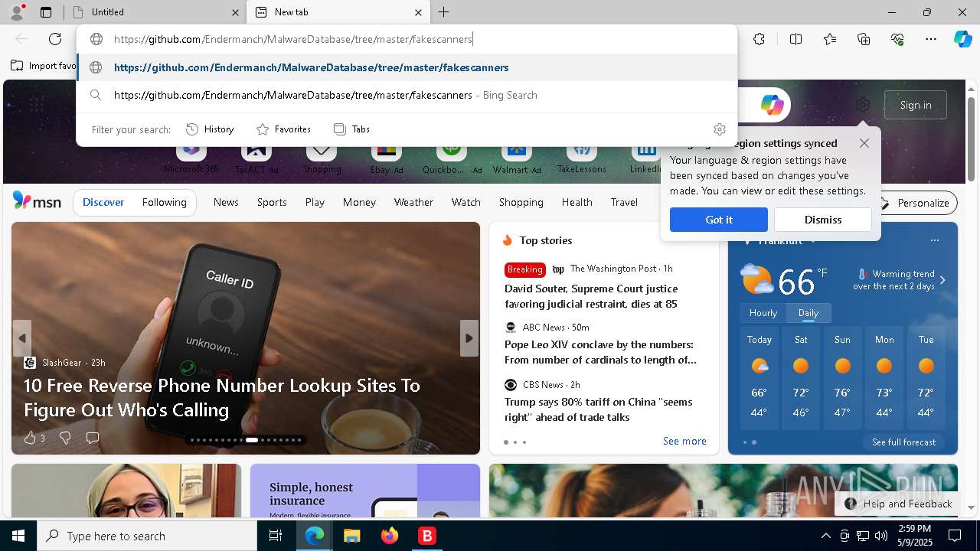
Task: Open Task View on taskbar
Action: tap(276, 536)
